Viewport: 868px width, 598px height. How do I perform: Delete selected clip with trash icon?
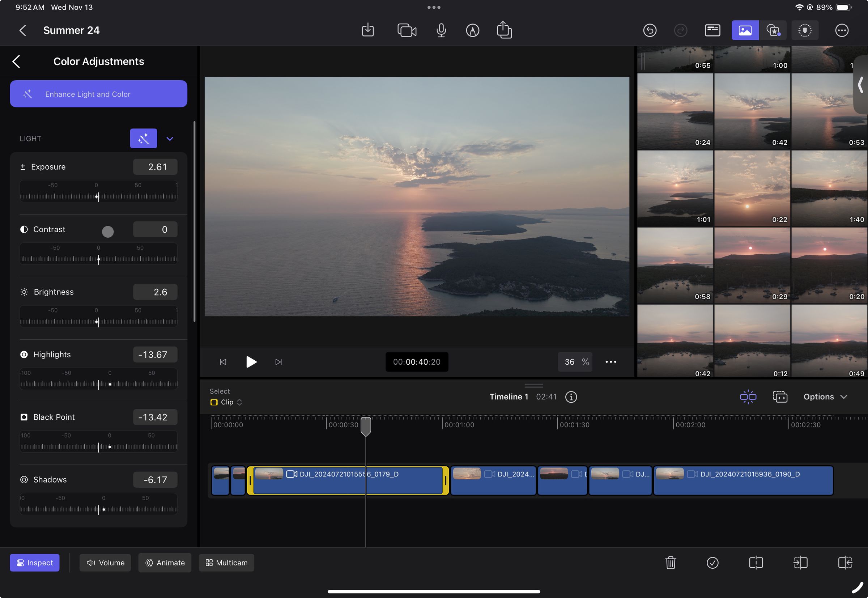[x=670, y=563]
